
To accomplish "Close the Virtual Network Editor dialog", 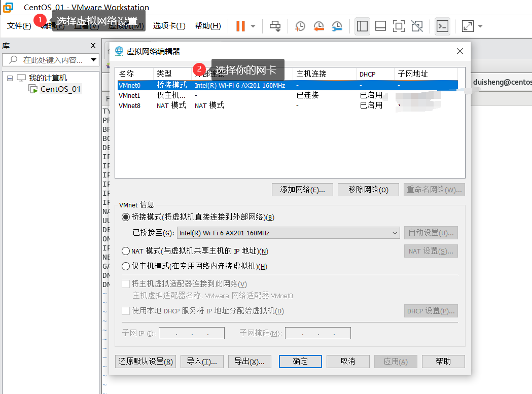I will (460, 51).
